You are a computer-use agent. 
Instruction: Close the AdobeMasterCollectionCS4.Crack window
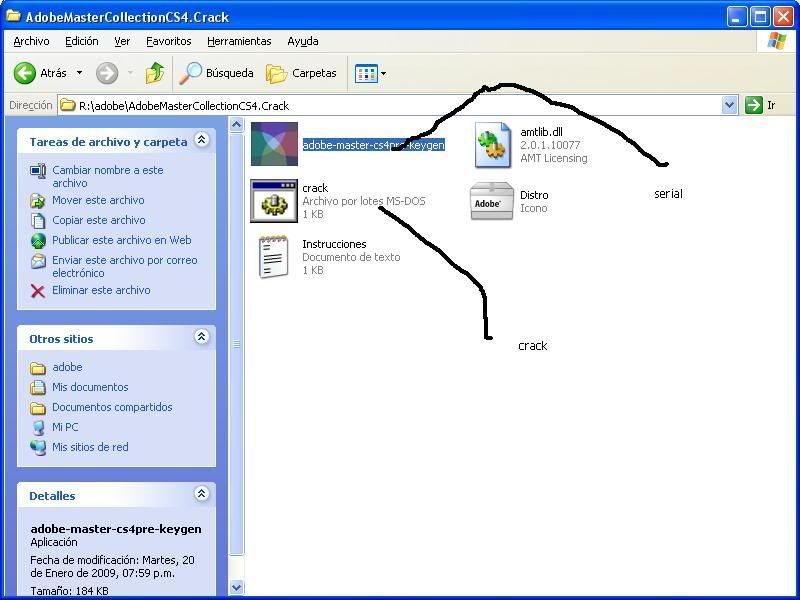tap(783, 17)
